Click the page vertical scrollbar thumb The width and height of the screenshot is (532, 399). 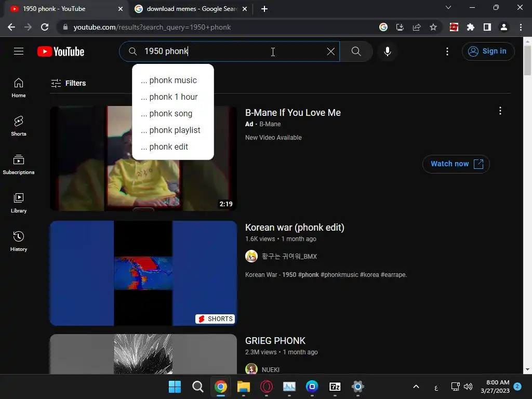pos(527,60)
